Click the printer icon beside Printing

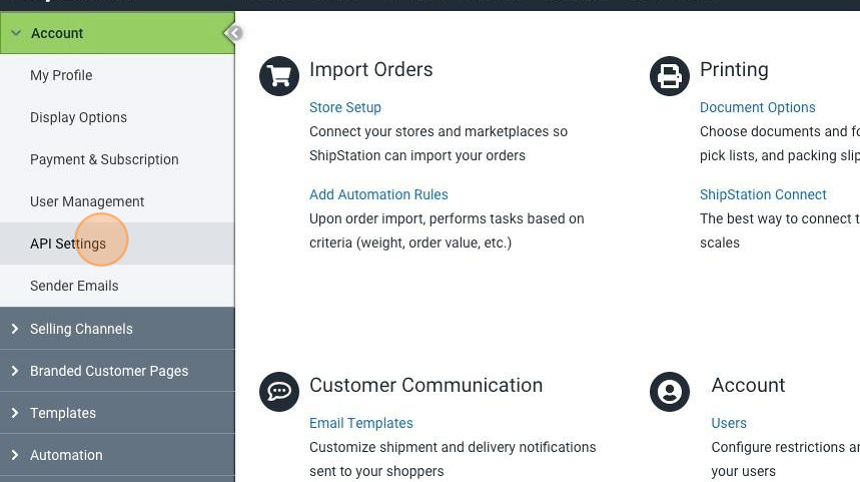(x=669, y=76)
